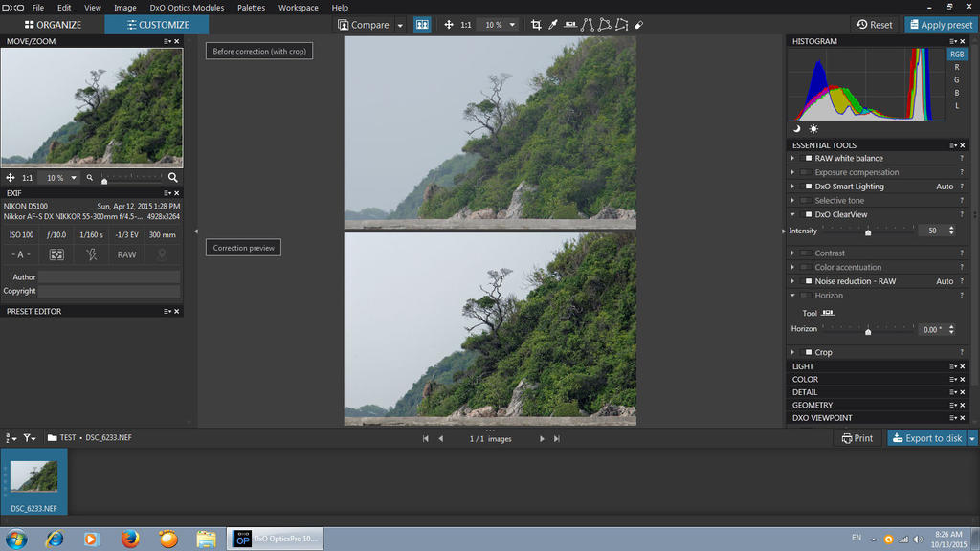Image resolution: width=980 pixels, height=551 pixels.
Task: Switch to the ORGANIZE tab
Action: tap(52, 25)
